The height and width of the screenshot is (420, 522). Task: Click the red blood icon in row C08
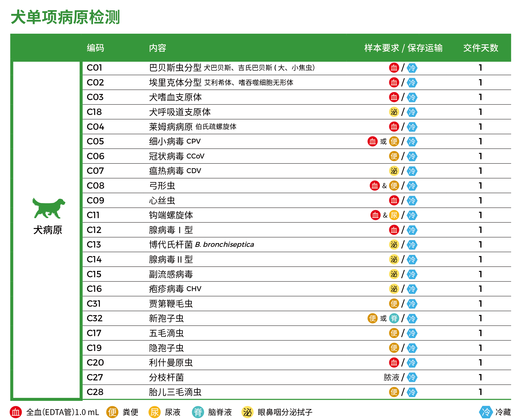click(375, 186)
